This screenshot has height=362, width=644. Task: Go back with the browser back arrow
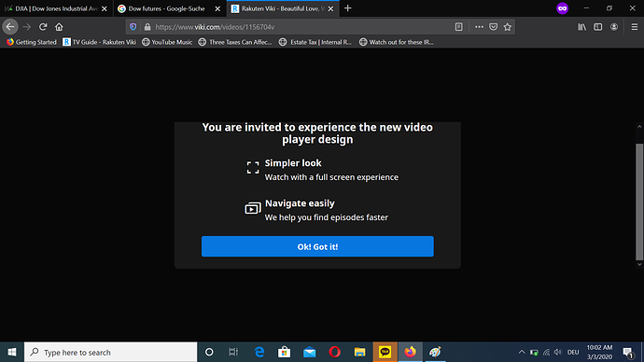coord(10,27)
